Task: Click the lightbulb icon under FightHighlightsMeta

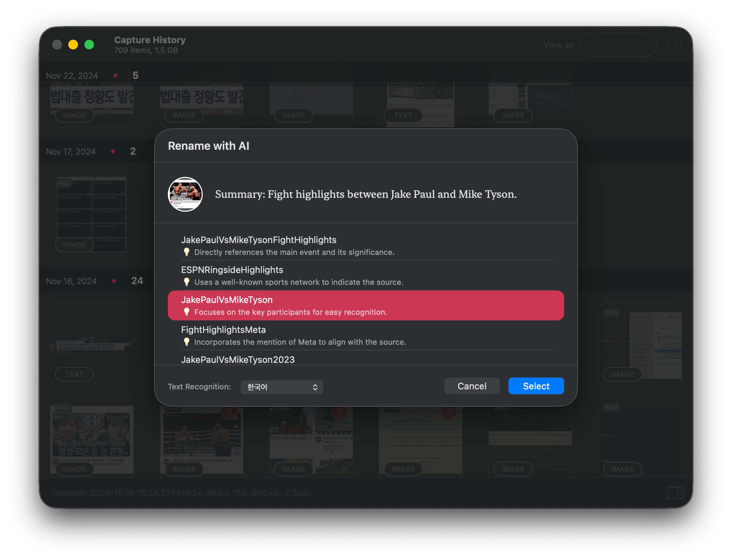Action: point(187,342)
